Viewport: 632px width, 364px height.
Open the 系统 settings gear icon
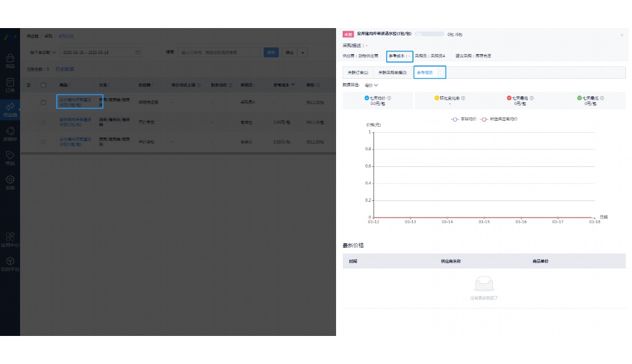10,182
